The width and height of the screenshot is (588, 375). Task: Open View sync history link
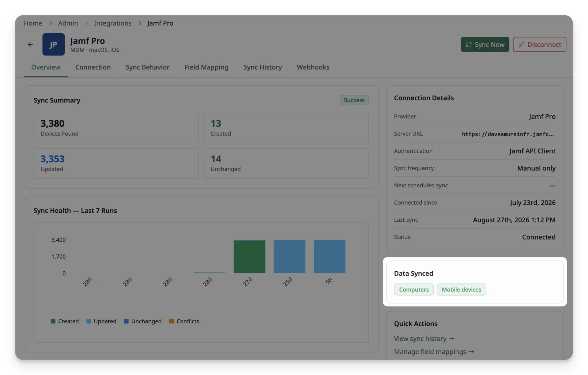(424, 339)
